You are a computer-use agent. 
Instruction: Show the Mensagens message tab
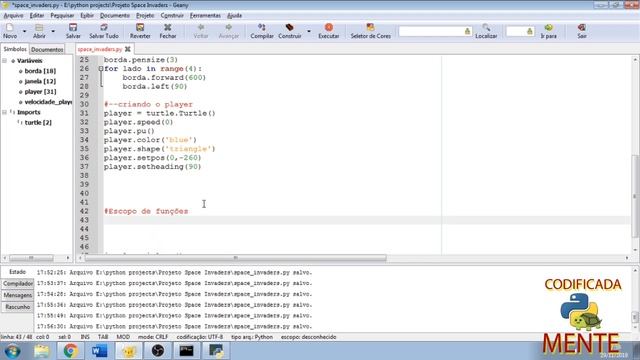tap(18, 295)
